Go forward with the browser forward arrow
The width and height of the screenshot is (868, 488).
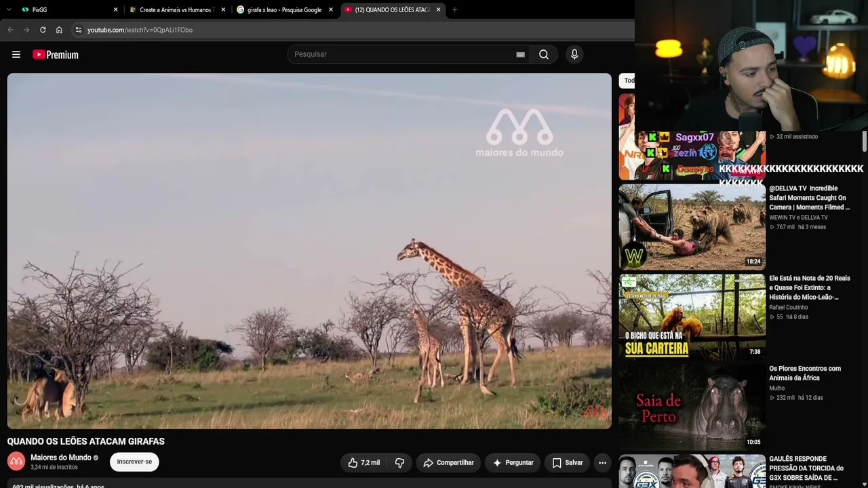point(26,30)
